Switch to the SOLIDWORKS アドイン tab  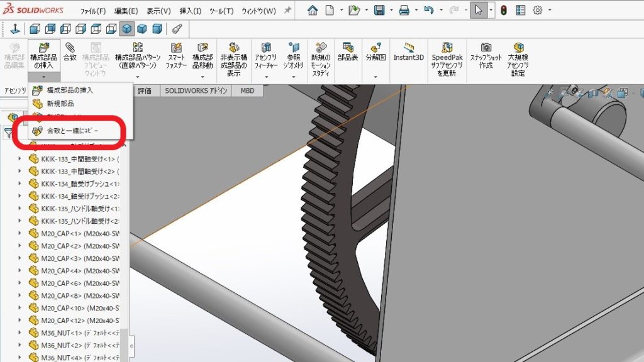(196, 90)
